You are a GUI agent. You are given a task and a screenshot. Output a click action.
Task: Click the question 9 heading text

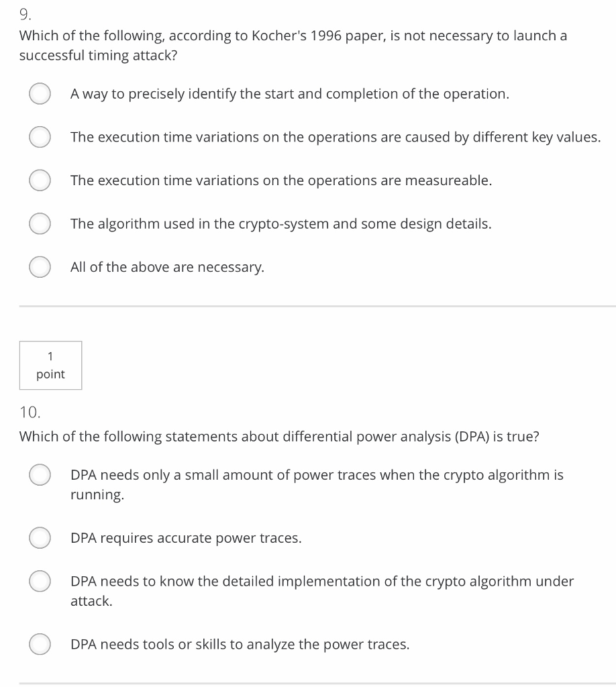coord(26,13)
